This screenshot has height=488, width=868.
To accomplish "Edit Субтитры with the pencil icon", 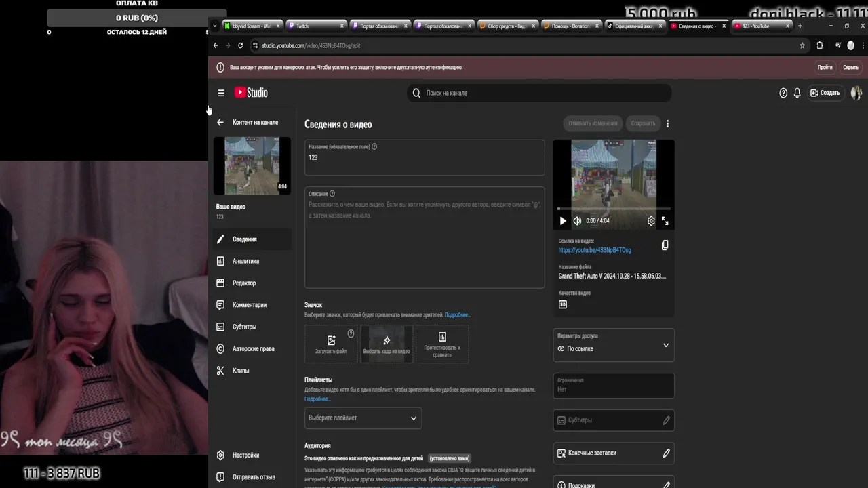I will [x=666, y=420].
